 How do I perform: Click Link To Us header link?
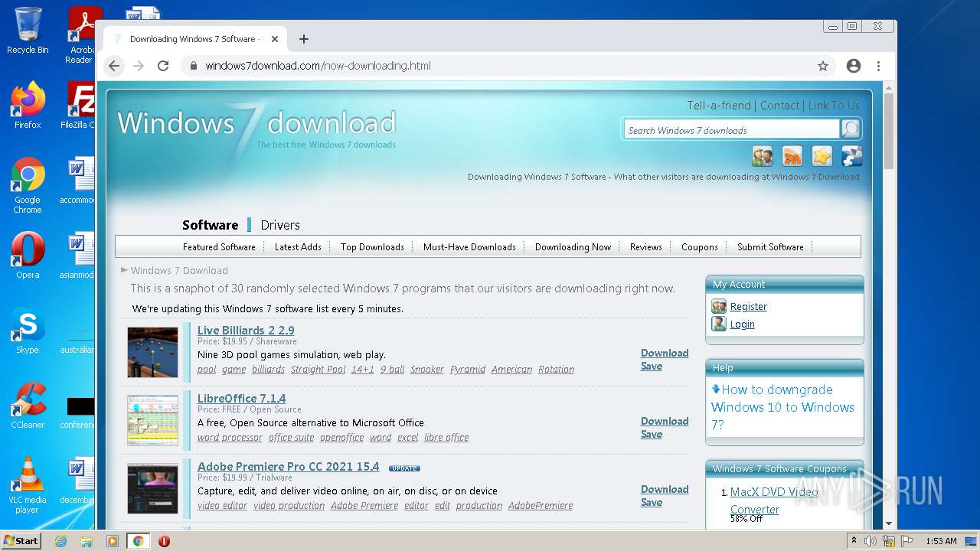coord(834,106)
